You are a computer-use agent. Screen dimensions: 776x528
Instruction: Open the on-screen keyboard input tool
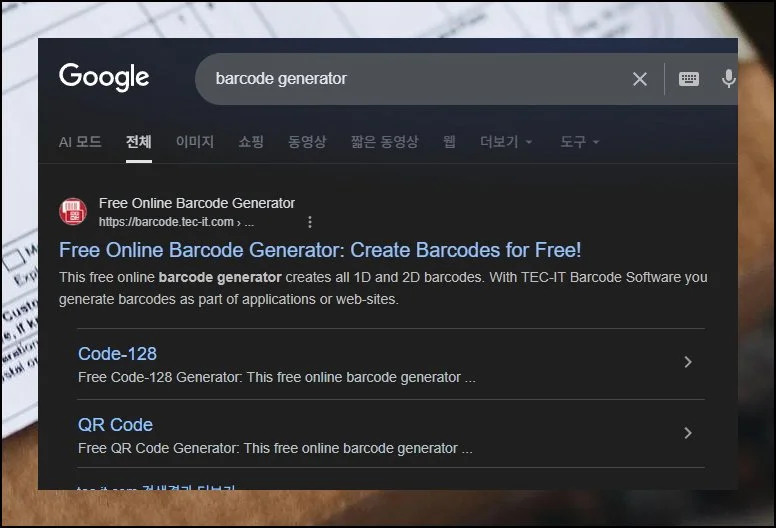coord(689,79)
